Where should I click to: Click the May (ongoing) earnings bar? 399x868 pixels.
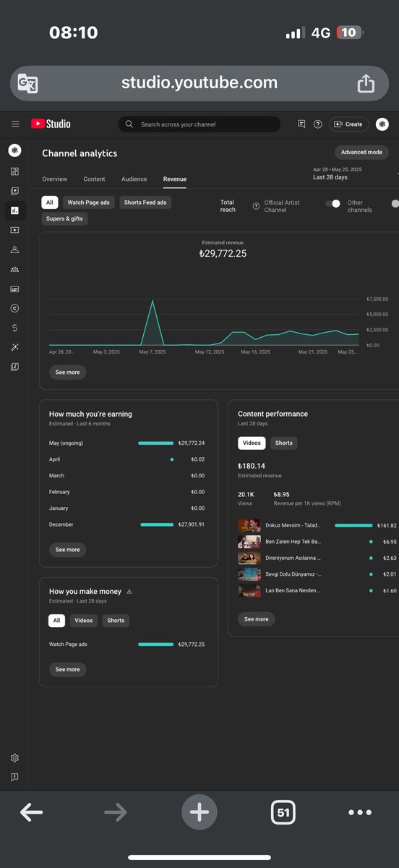[x=155, y=443]
